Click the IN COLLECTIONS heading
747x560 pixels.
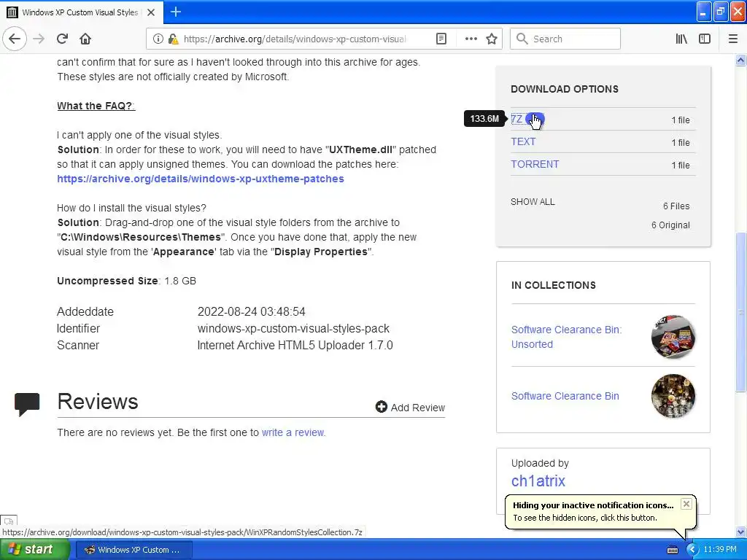tap(553, 285)
